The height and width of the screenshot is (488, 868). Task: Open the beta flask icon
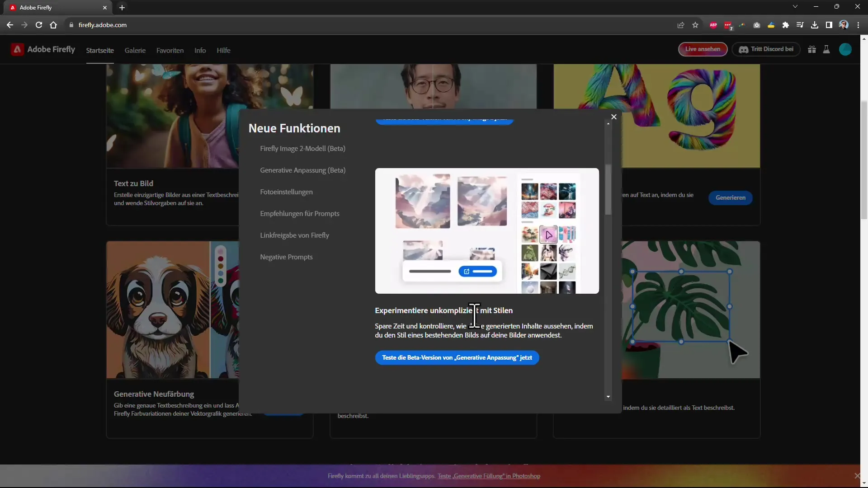click(x=826, y=50)
